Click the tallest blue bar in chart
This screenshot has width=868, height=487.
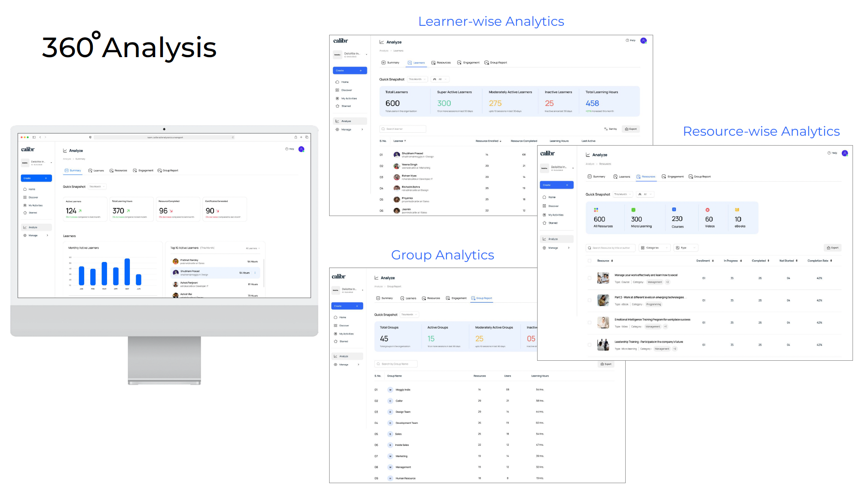(x=127, y=271)
